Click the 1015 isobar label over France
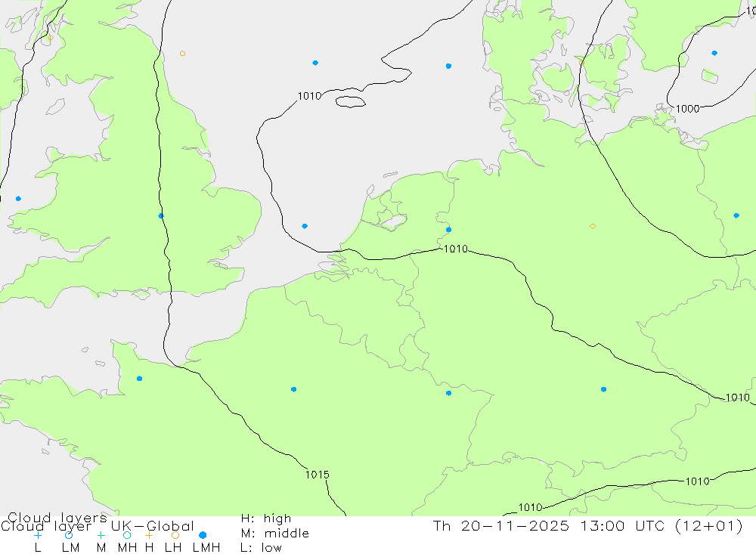The height and width of the screenshot is (554, 756). 318,475
